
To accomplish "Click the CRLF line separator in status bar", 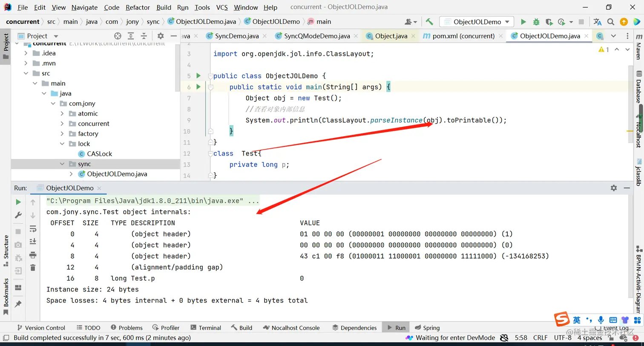I will [x=540, y=338].
